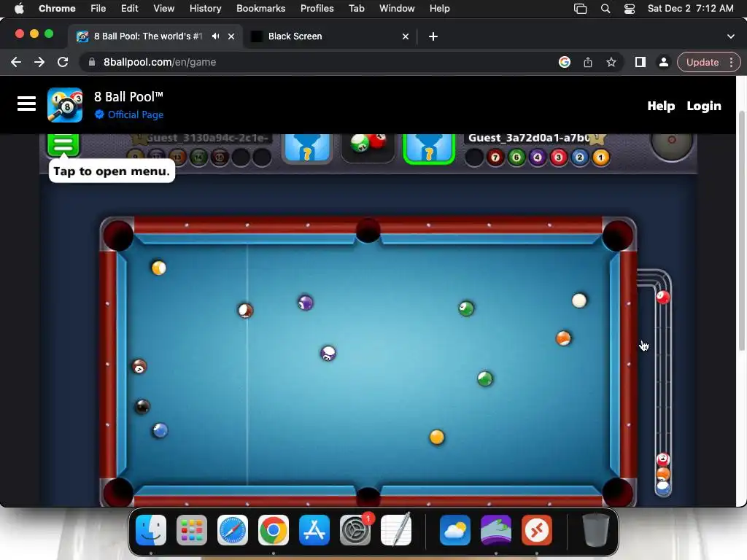Bookmark this page with the star icon
Viewport: 747px width, 560px height.
(611, 62)
